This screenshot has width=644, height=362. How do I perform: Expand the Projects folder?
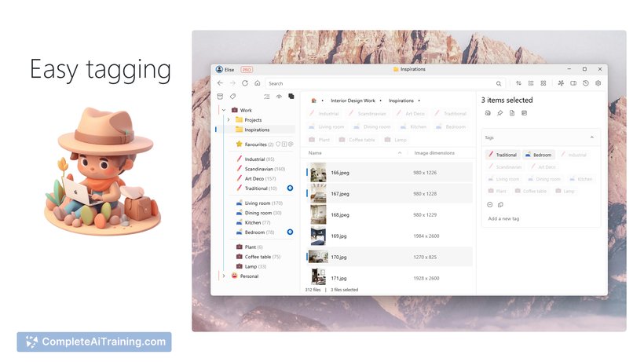[229, 120]
